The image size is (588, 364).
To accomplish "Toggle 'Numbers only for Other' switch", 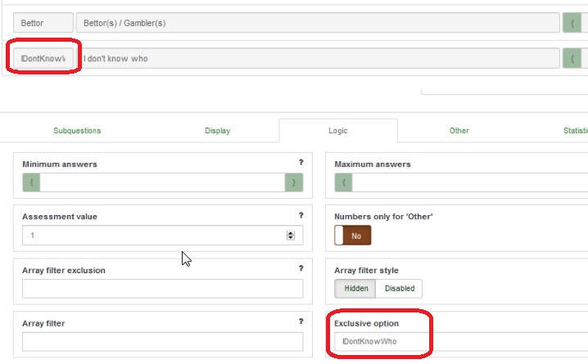I will coord(353,236).
